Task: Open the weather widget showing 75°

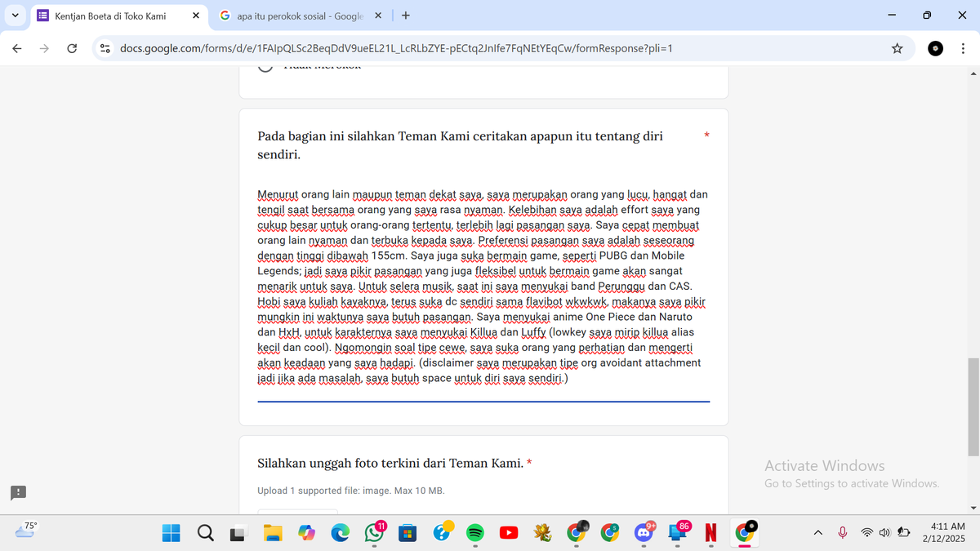Action: (26, 529)
